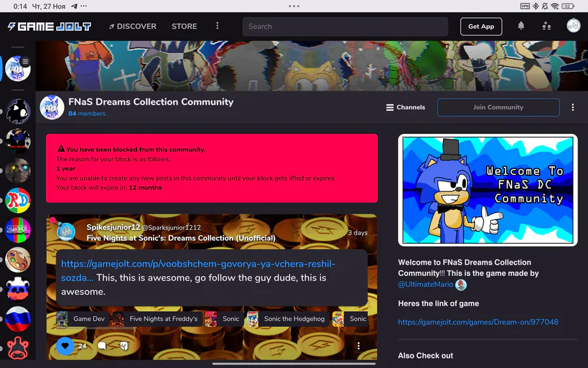The height and width of the screenshot is (368, 588).
Task: Open the post comments bubble icon
Action: (102, 346)
